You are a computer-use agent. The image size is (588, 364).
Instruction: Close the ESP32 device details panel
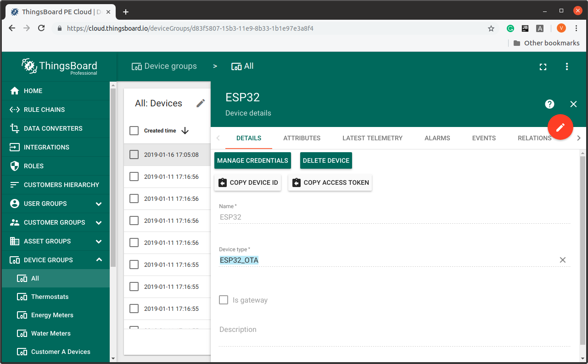(573, 104)
